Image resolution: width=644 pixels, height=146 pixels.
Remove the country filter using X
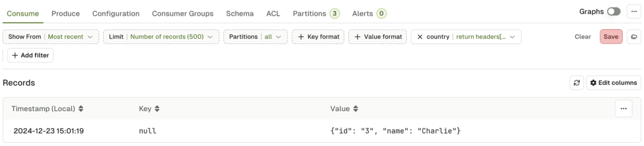pos(420,37)
